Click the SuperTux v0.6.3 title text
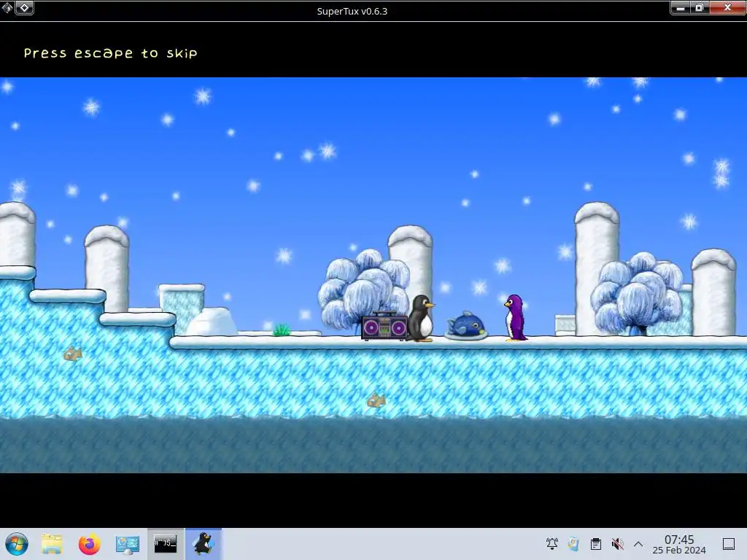747x560 pixels. pos(352,12)
